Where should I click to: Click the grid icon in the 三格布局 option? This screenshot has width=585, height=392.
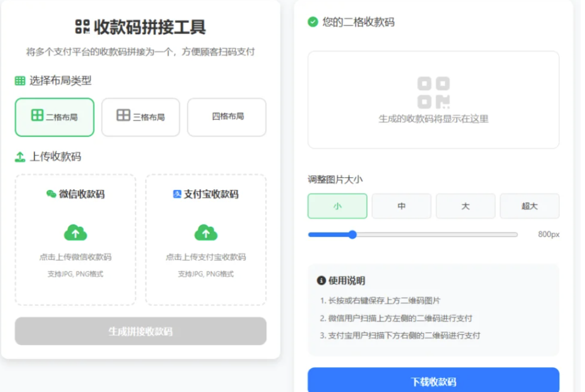pos(123,115)
